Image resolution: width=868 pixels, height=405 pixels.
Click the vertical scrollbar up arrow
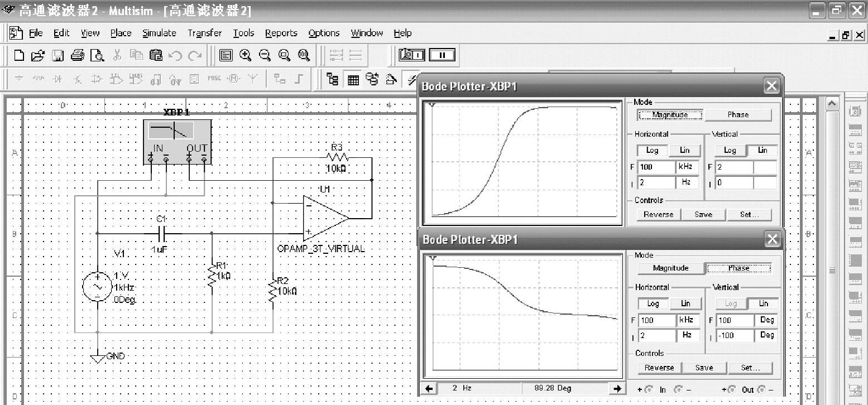point(831,104)
